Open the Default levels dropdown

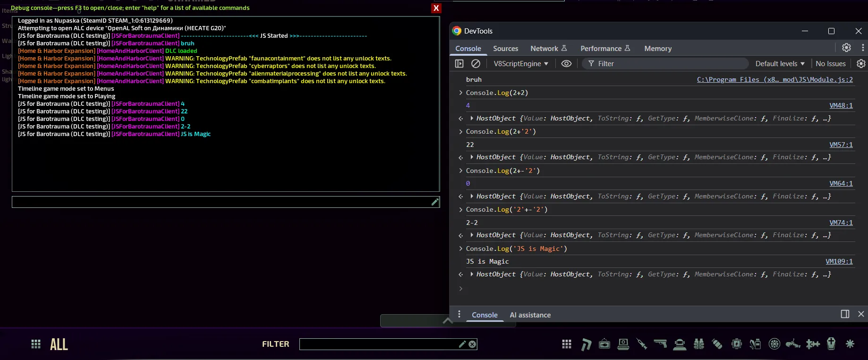779,63
